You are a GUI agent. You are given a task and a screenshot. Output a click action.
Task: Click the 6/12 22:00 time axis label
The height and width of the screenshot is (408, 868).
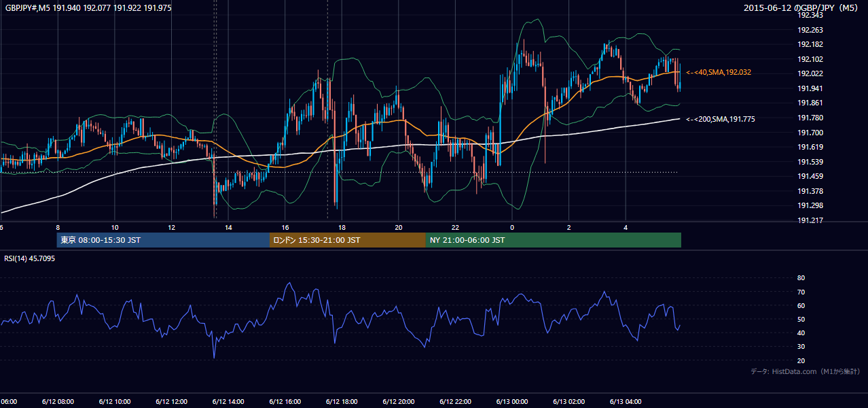pos(455,401)
